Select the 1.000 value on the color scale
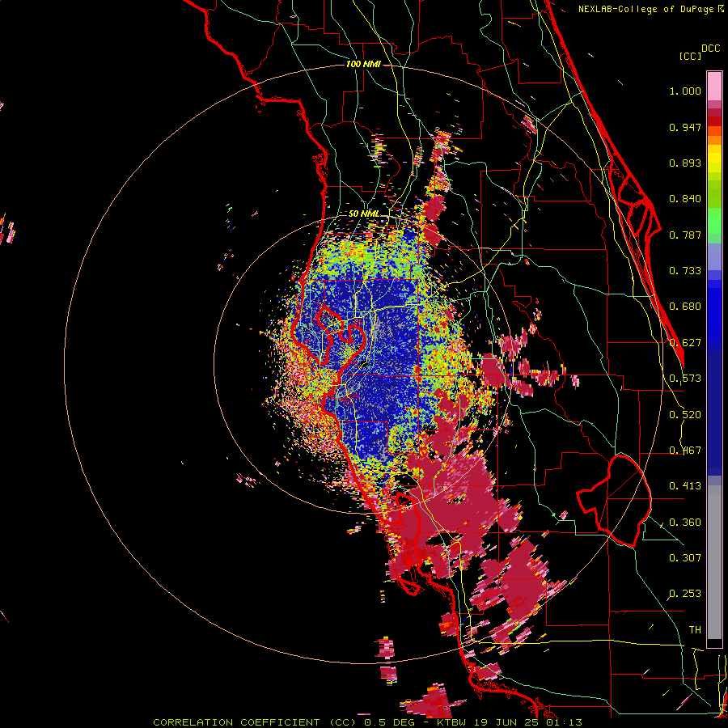Viewport: 728px width, 728px height. 685,91
